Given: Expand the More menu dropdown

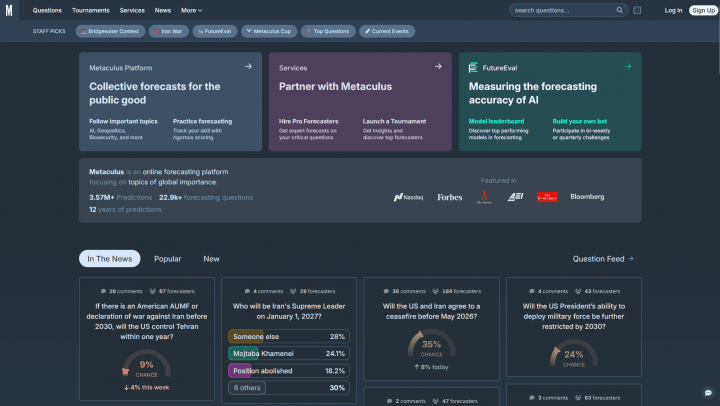Looking at the screenshot, I should [189, 10].
